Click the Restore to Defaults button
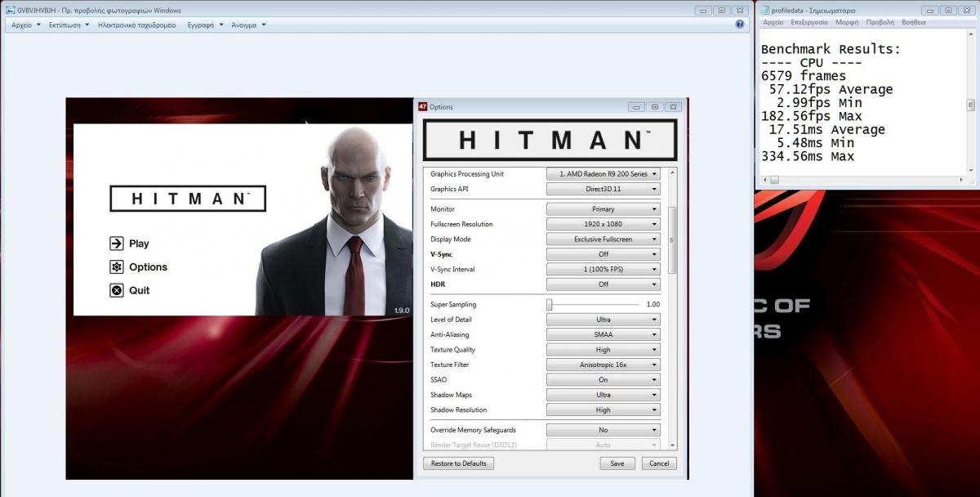 [x=459, y=463]
